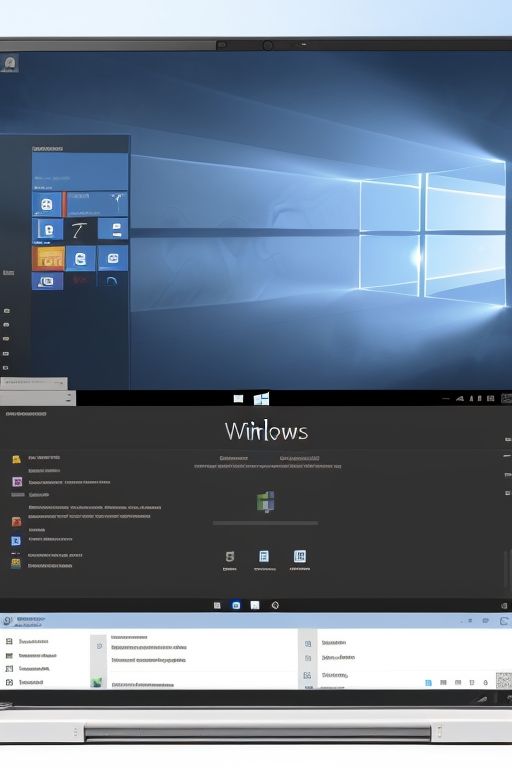Select the blue highlighted view icon near the QR code
The image size is (512, 768).
428,683
